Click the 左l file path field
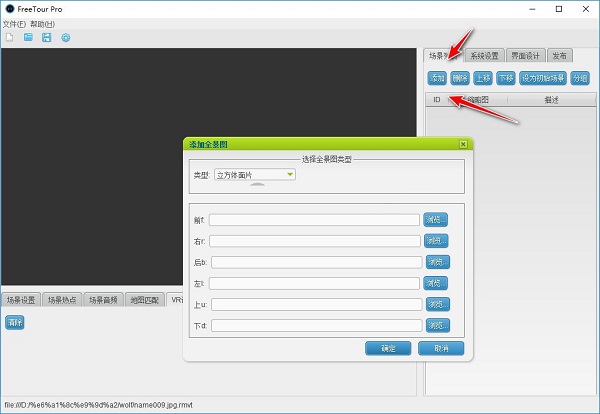Screen dimensions: 600x414 pos(314,283)
